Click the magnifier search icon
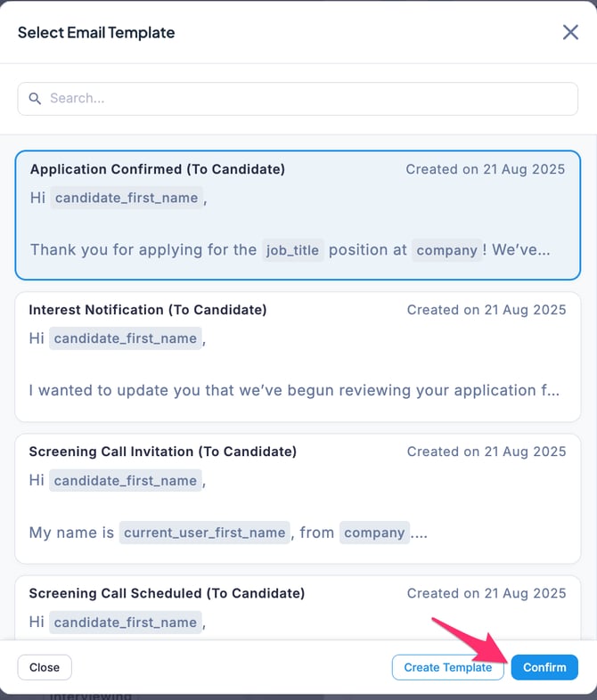 pyautogui.click(x=36, y=99)
